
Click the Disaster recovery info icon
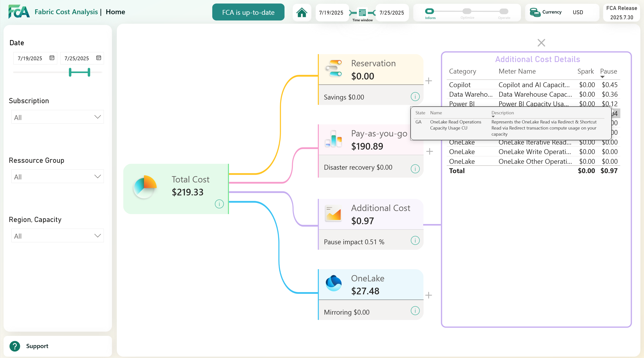(415, 169)
